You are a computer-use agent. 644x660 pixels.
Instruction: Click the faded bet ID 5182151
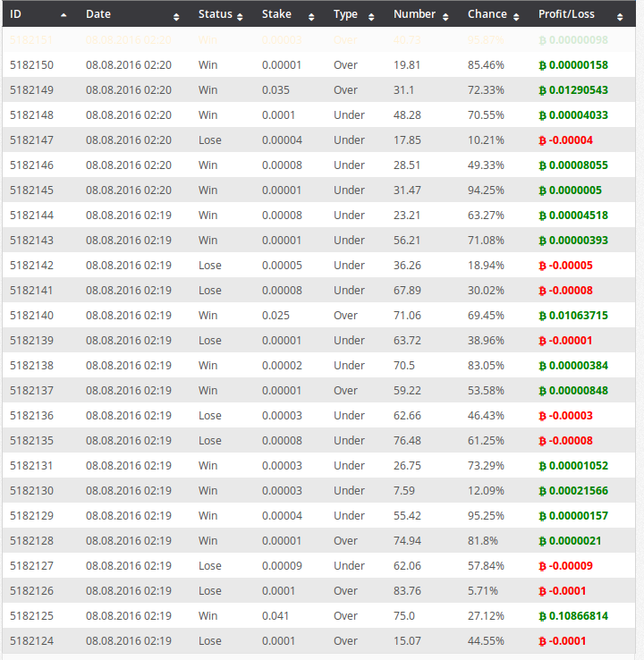pyautogui.click(x=31, y=40)
